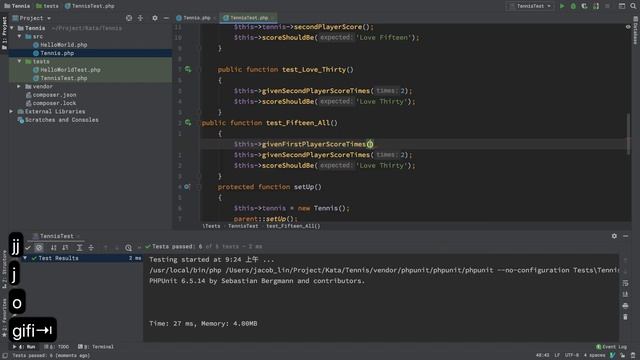Collapse all test results

(x=91, y=247)
